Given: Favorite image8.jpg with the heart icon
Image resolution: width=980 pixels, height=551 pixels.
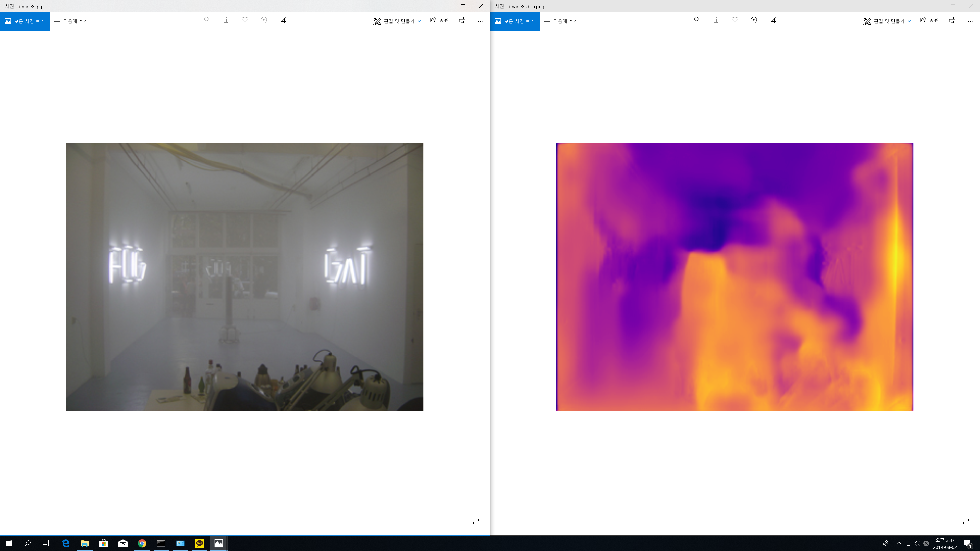Looking at the screenshot, I should pos(245,20).
